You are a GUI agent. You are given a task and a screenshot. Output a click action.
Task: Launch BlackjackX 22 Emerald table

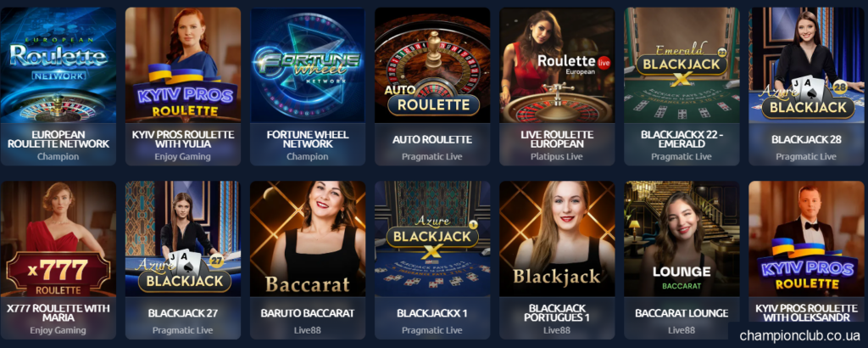tap(682, 65)
